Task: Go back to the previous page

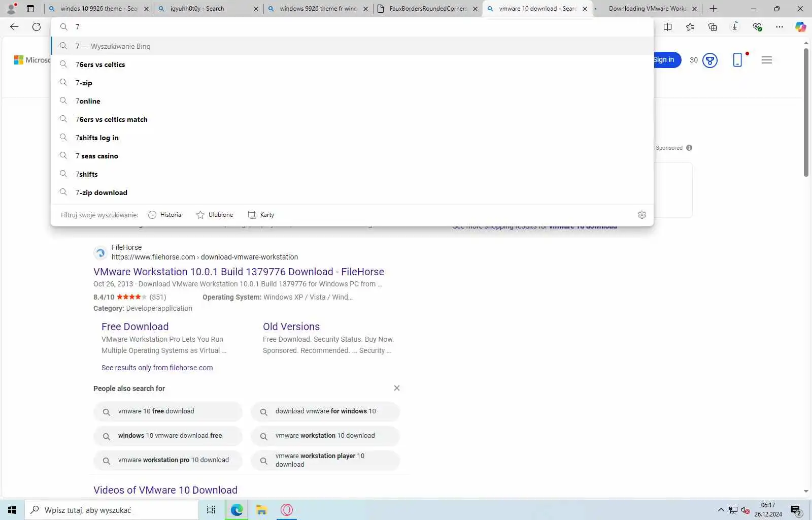Action: click(14, 27)
